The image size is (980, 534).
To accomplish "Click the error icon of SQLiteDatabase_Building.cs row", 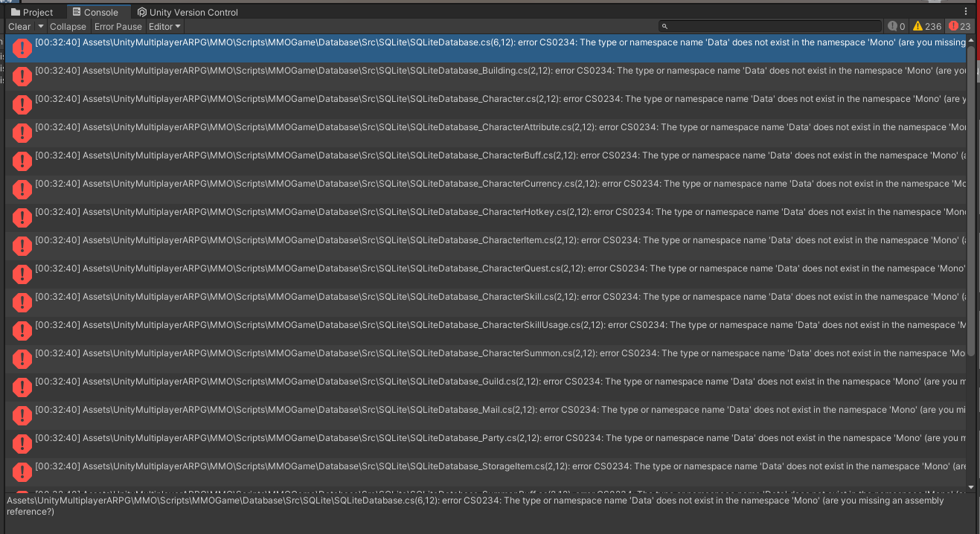I will (22, 77).
